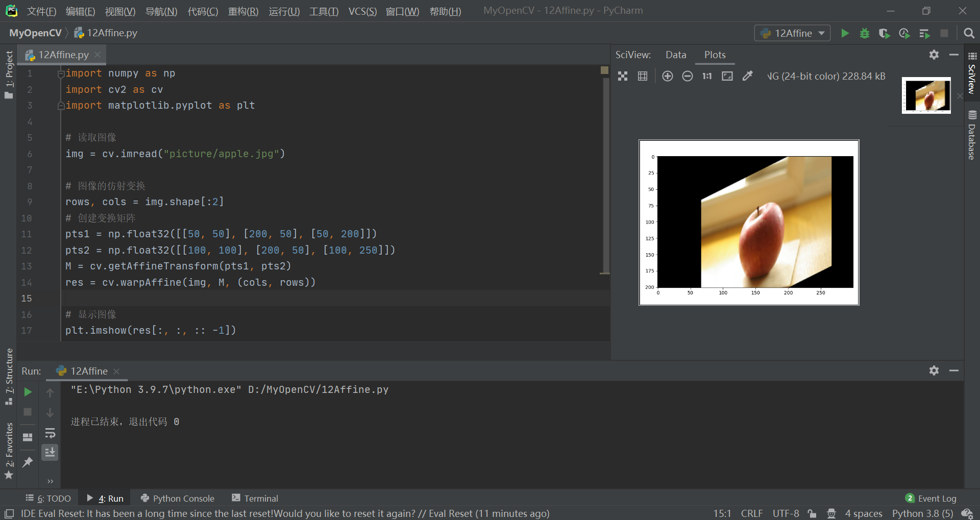Reset plot zoom to 1:1
The image size is (980, 520).
(x=706, y=76)
